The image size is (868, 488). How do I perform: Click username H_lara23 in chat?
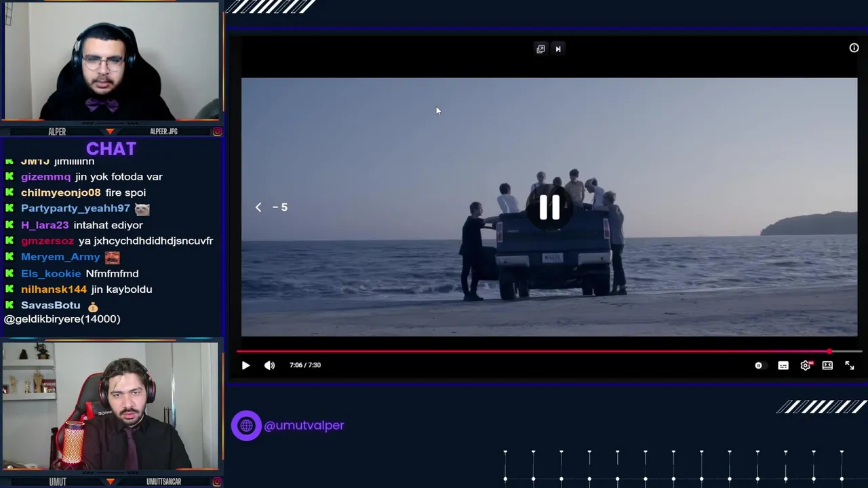(x=45, y=225)
